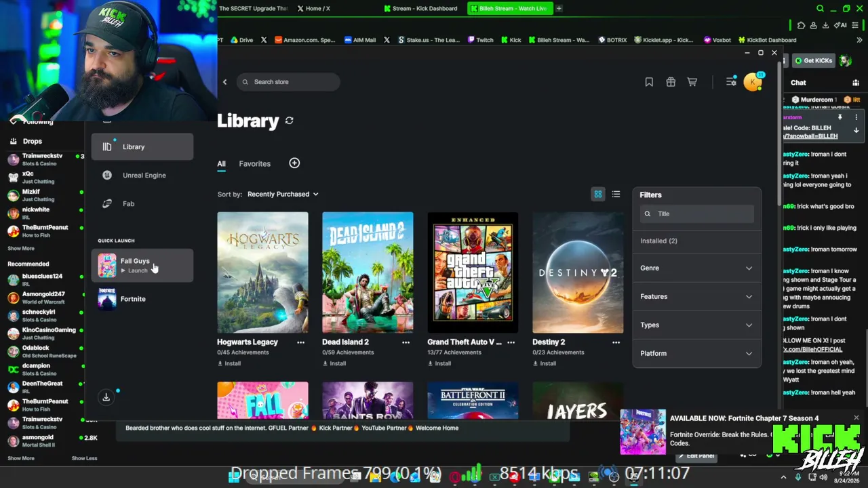
Task: Open the browser extensions puzzle icon
Action: point(802,26)
